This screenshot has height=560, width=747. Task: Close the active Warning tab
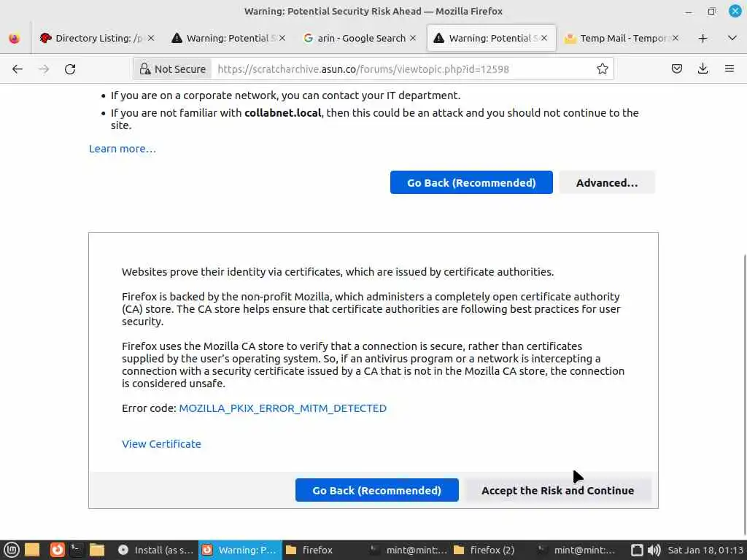point(544,38)
